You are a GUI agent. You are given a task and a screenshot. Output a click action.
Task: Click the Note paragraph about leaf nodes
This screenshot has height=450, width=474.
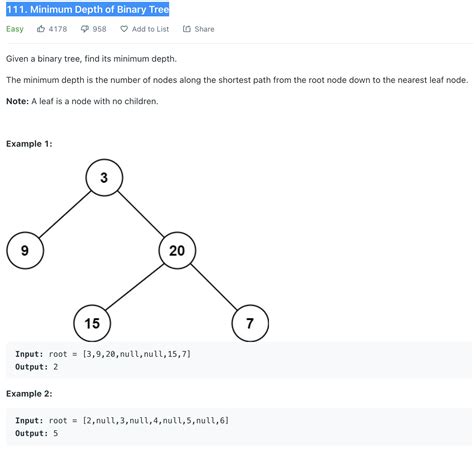(82, 101)
